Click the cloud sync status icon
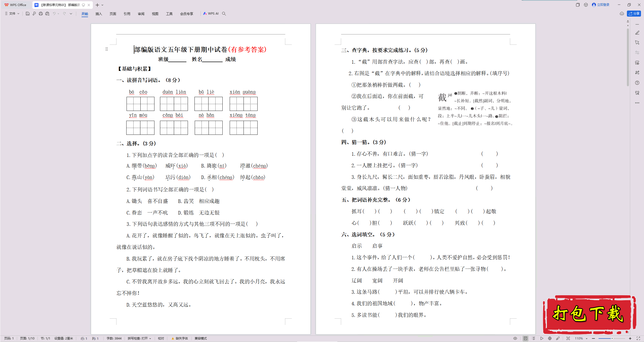The width and height of the screenshot is (644, 342). coord(622,14)
